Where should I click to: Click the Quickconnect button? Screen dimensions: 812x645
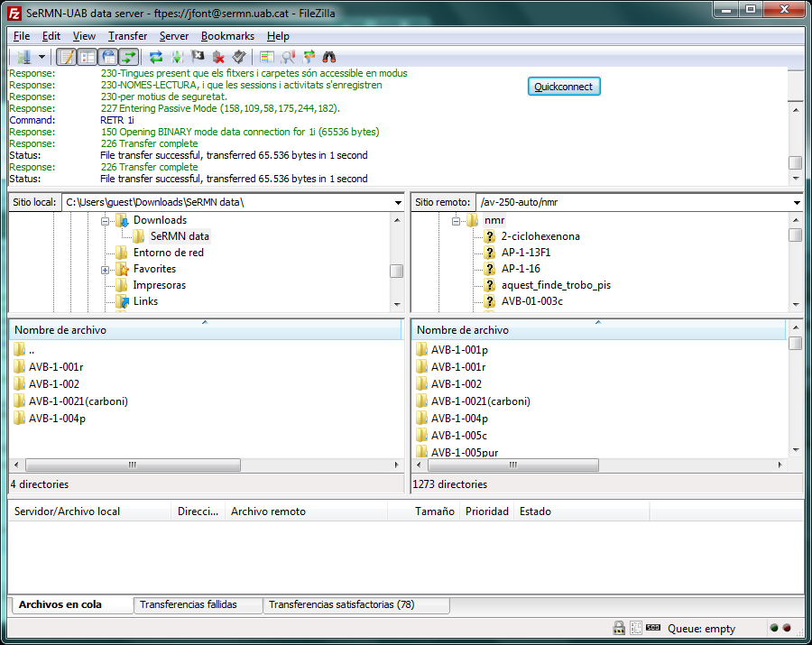(x=564, y=87)
